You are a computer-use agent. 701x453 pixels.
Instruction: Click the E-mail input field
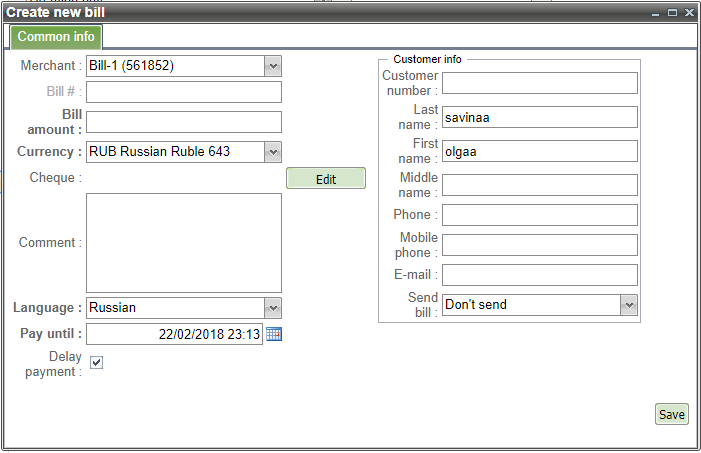point(540,275)
